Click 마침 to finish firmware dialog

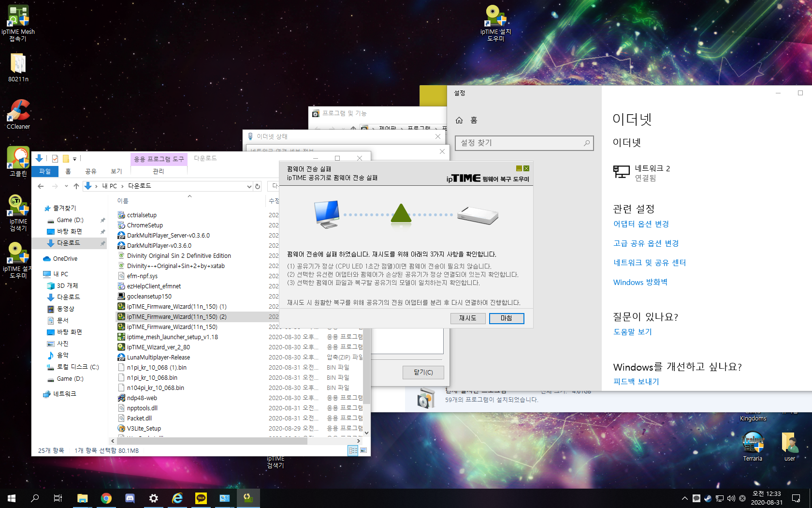click(507, 318)
